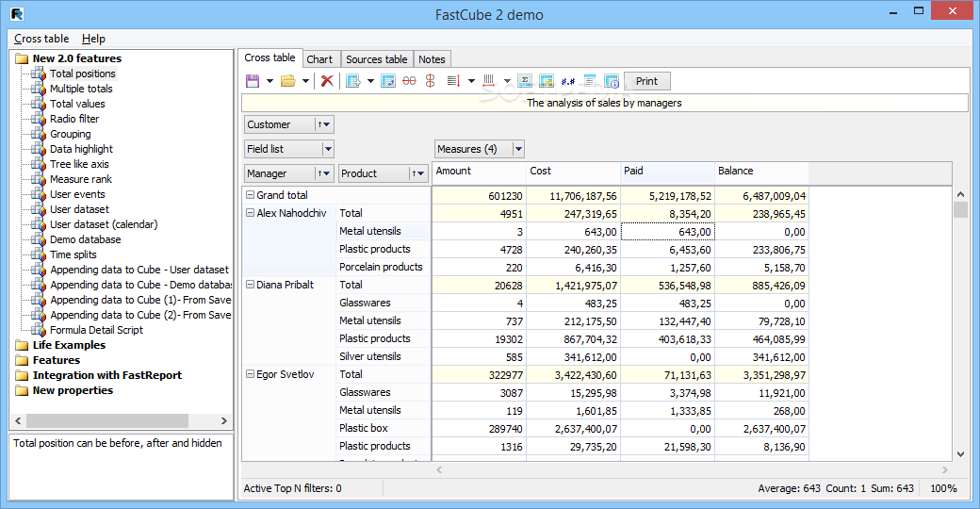Click the row height sort icon
This screenshot has width=980, height=509.
(x=454, y=81)
